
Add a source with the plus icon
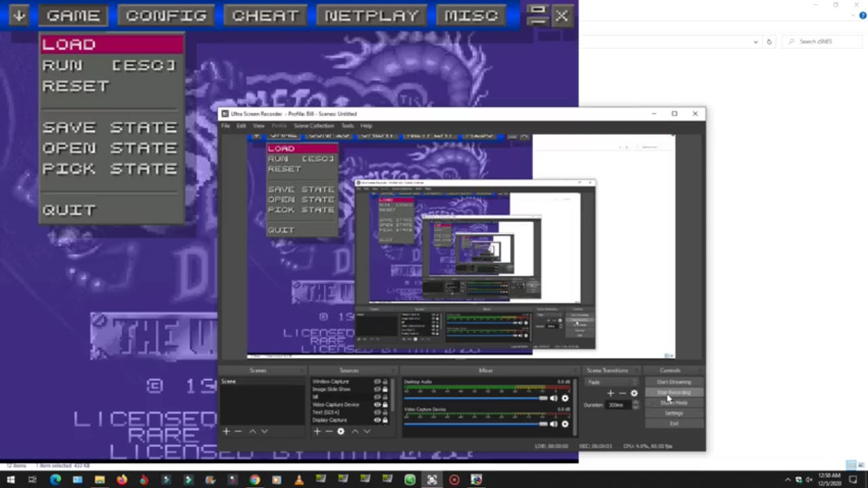pos(317,431)
